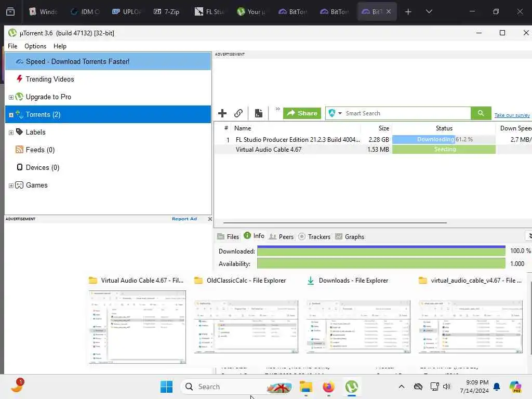Add torrent from URL link icon

pos(238,113)
